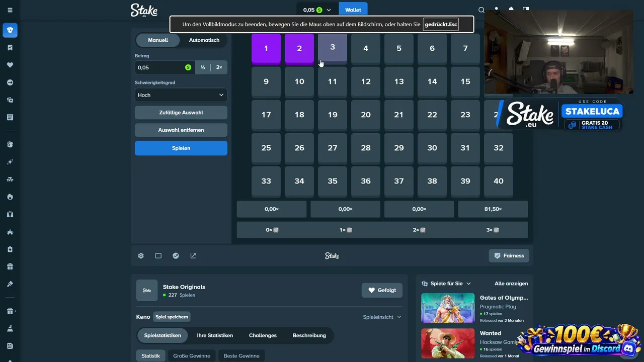Open the 0,05 balance currency dropdown
Screen dimensions: 644x362
coord(317,10)
